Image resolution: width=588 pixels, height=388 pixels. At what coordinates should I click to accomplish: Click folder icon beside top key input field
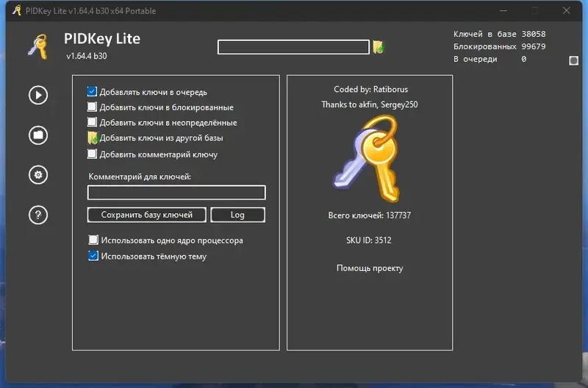pos(379,47)
